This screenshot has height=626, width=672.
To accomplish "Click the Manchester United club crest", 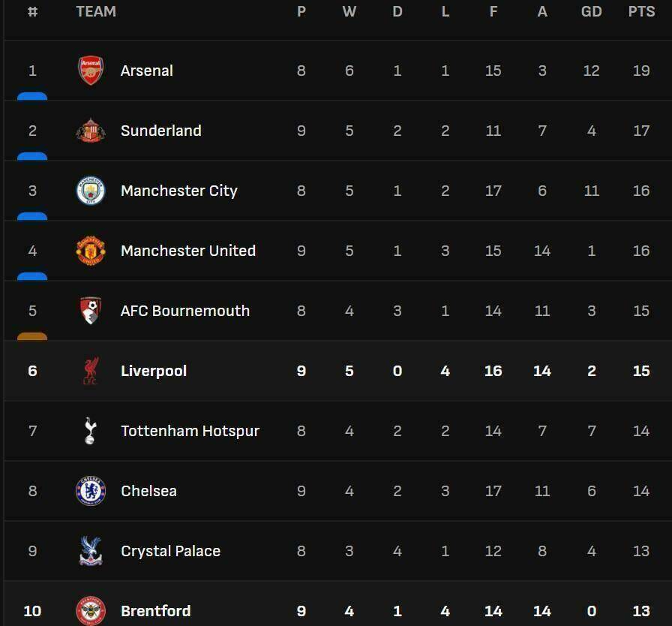I will (x=91, y=251).
